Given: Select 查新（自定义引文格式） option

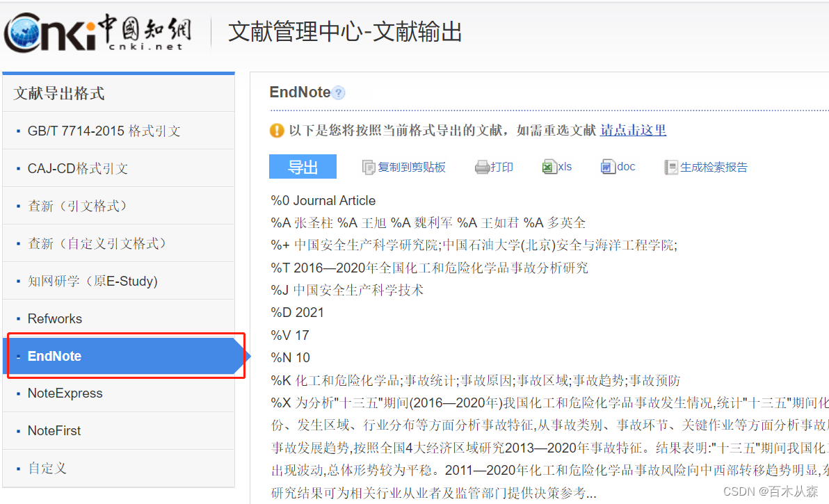Looking at the screenshot, I should click(x=119, y=243).
